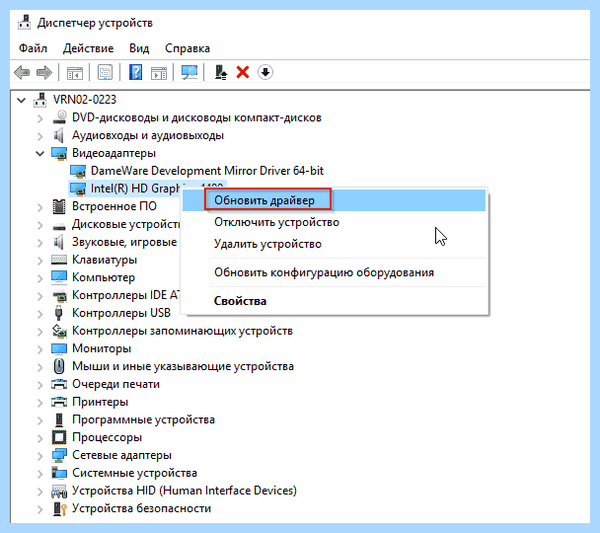600x533 pixels.
Task: Open the Действие menu
Action: pyautogui.click(x=88, y=48)
